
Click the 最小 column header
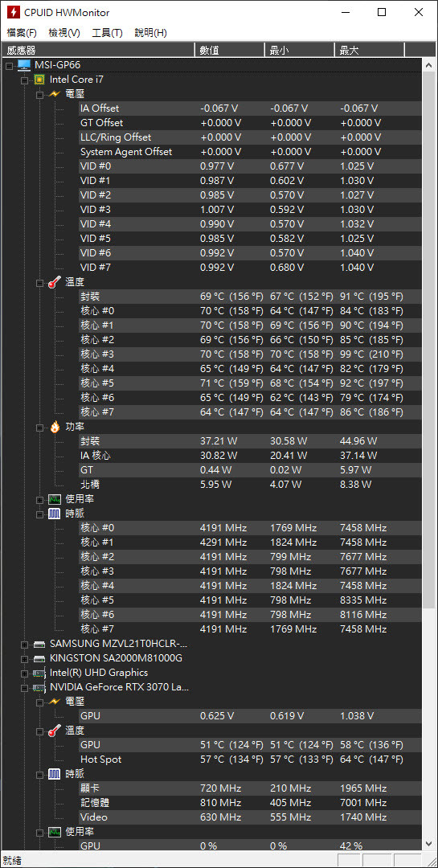[x=300, y=51]
